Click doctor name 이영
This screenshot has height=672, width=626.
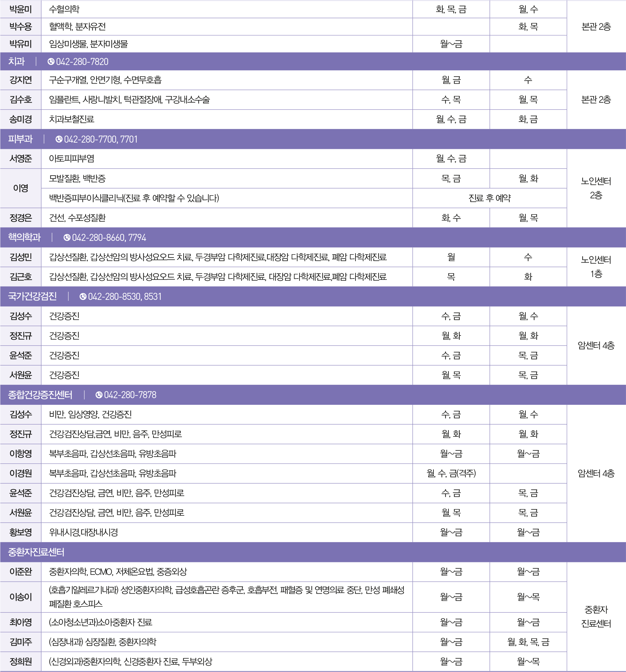[21, 188]
